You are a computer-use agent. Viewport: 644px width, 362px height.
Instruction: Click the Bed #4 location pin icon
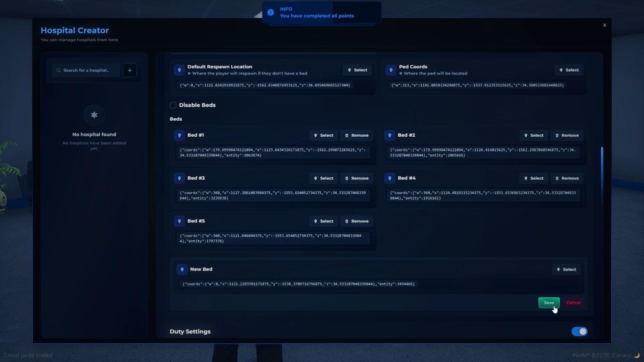pyautogui.click(x=390, y=178)
